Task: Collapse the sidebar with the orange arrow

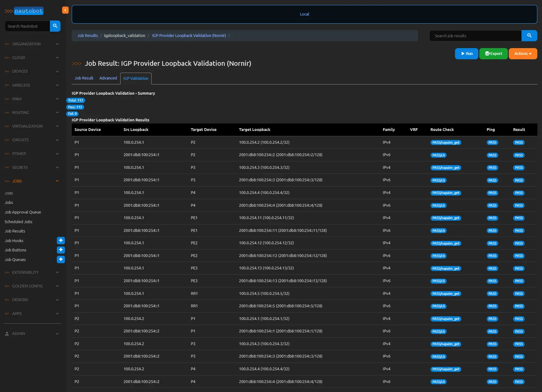Action: click(65, 10)
